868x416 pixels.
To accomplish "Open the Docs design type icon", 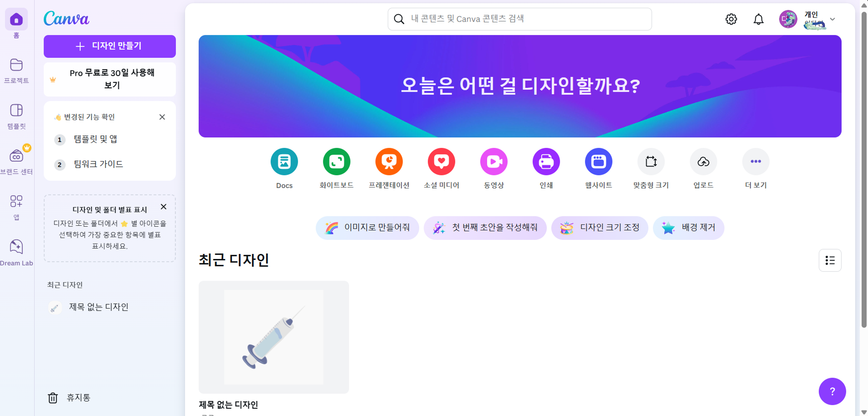I will click(x=284, y=162).
